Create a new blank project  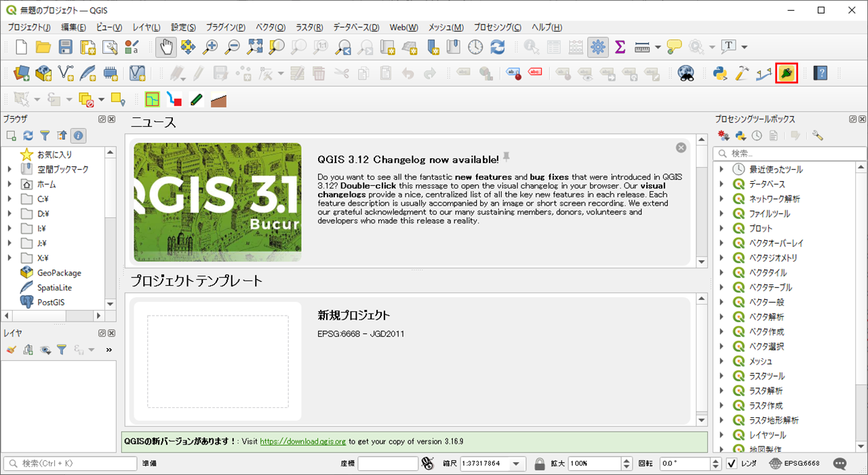click(21, 47)
